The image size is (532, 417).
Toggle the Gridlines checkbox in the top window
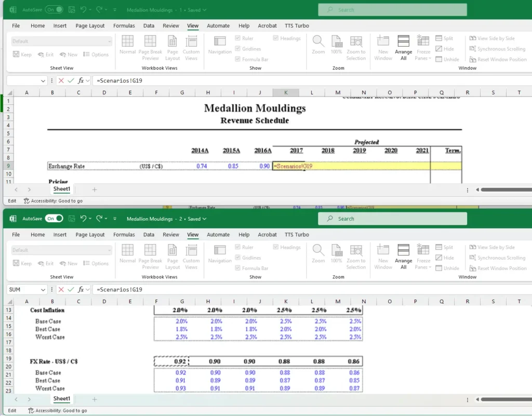238,49
